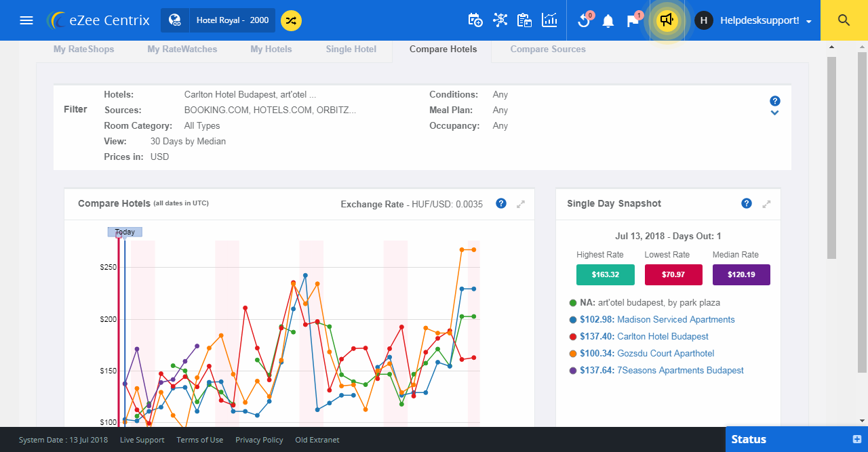Toggle Carlton Hotel Budapest legend dot

point(573,337)
